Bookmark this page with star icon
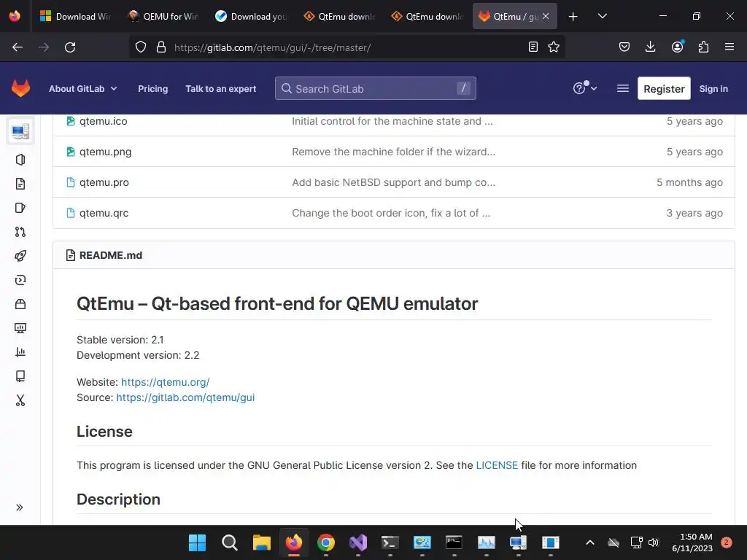This screenshot has height=560, width=747. point(554,47)
